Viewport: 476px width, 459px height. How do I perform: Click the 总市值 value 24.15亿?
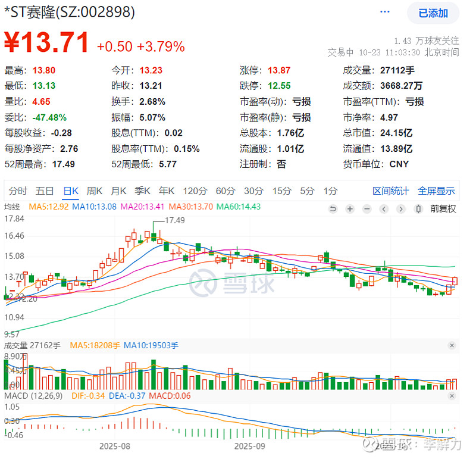point(396,133)
